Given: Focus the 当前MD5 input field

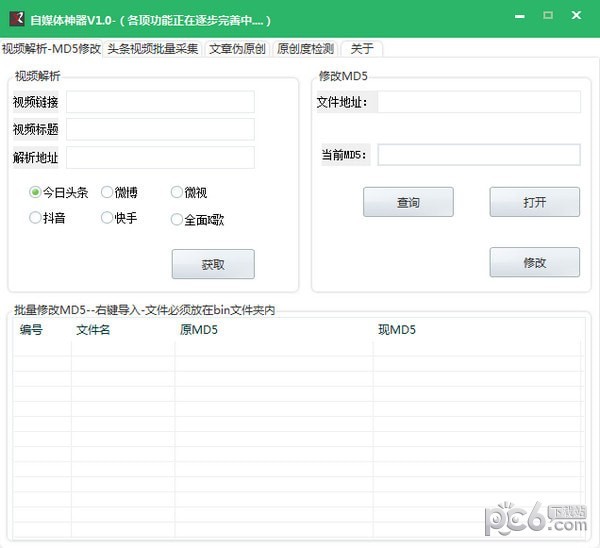Looking at the screenshot, I should click(479, 155).
